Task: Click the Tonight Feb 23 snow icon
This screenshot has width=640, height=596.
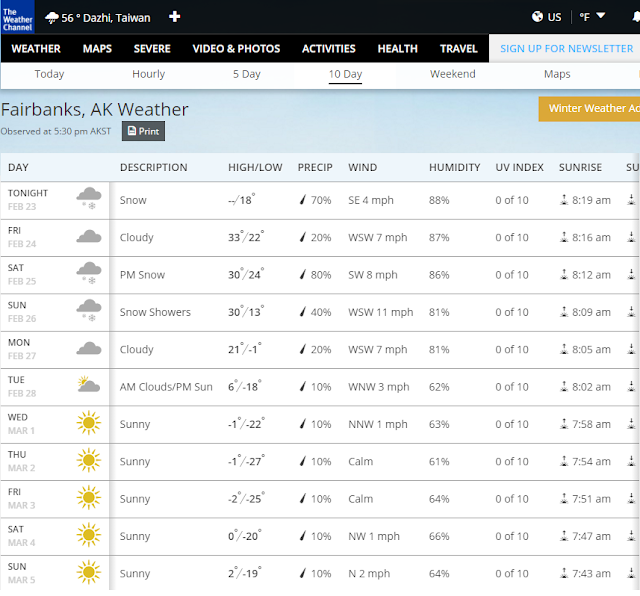Action: pos(89,198)
